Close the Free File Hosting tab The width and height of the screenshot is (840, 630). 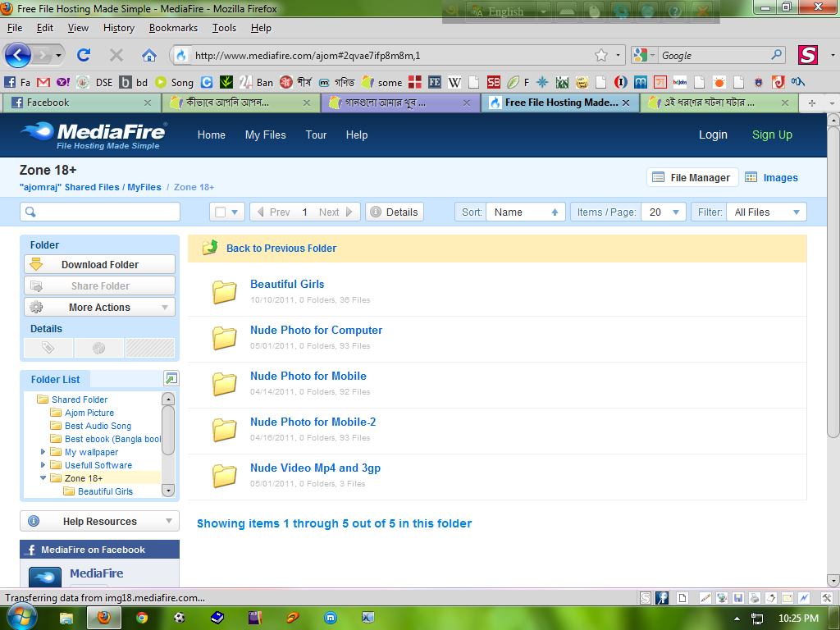[626, 103]
